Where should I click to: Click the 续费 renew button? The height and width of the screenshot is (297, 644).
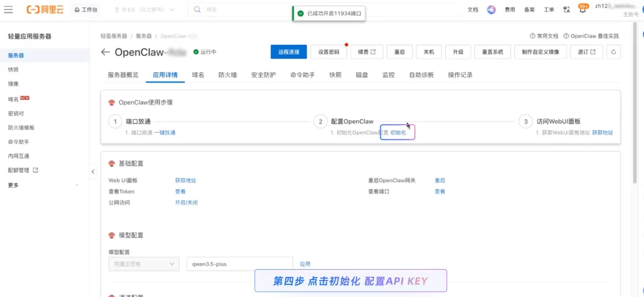[x=367, y=52]
